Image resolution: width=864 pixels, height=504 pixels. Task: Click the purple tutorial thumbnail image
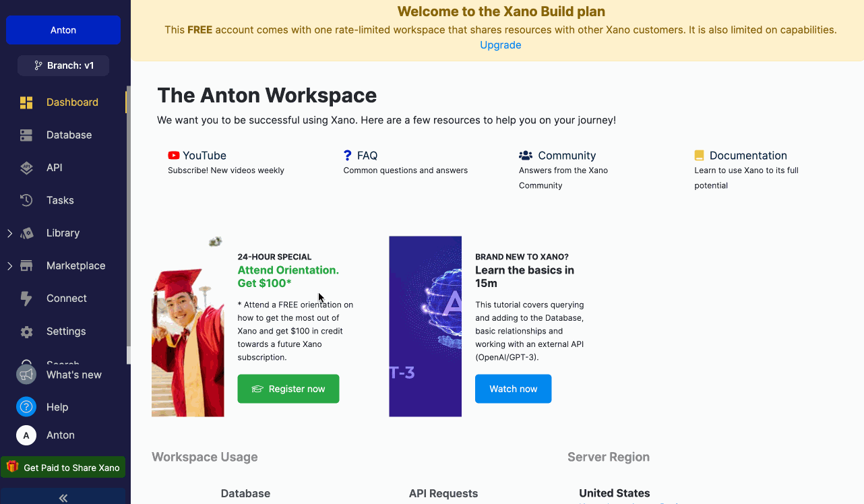pyautogui.click(x=425, y=326)
